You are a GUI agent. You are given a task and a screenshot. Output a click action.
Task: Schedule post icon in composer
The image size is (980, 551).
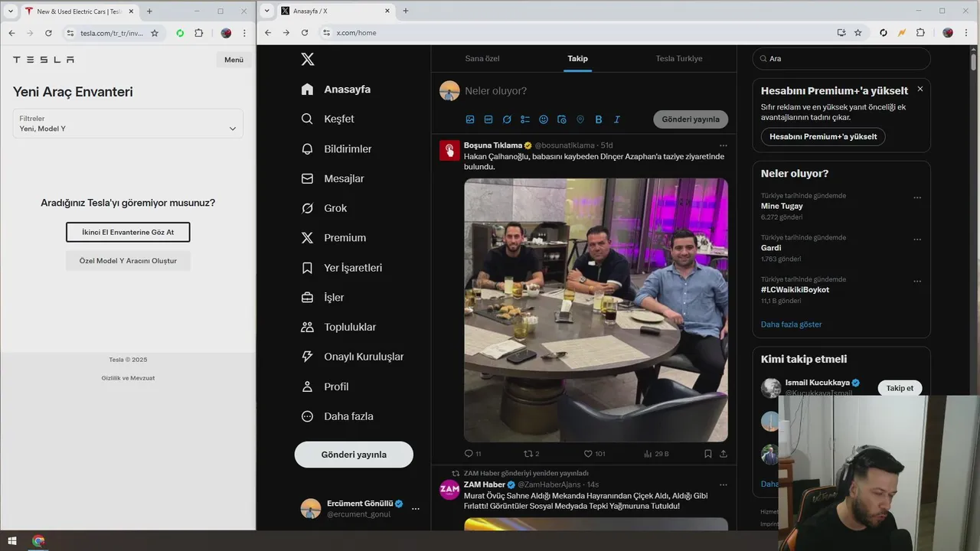click(562, 119)
